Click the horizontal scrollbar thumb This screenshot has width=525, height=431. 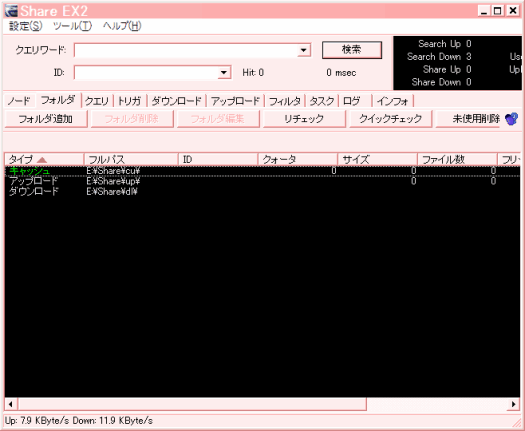[x=192, y=404]
